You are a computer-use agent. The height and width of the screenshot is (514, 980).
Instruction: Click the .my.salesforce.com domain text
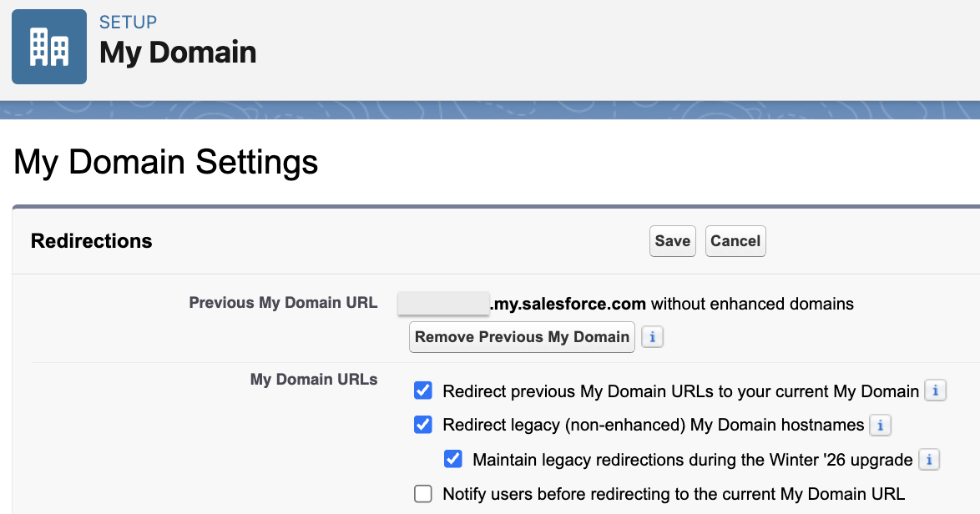click(x=568, y=304)
